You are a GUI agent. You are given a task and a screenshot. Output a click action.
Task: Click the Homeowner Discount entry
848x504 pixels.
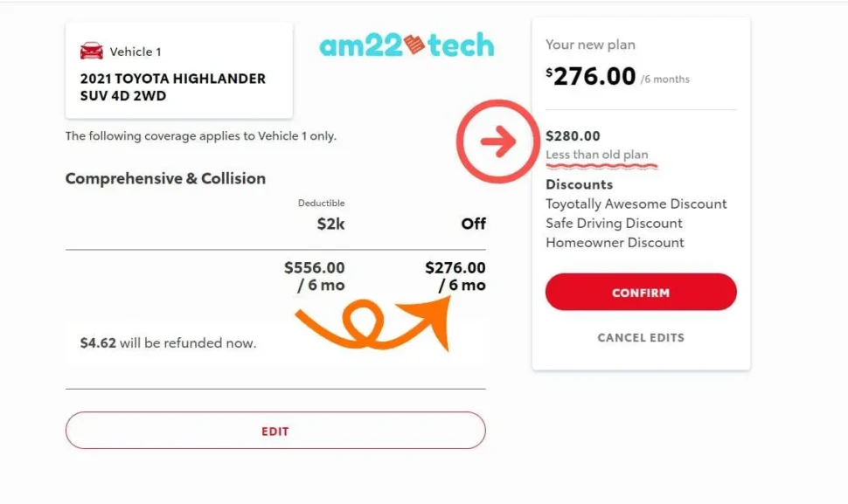614,242
